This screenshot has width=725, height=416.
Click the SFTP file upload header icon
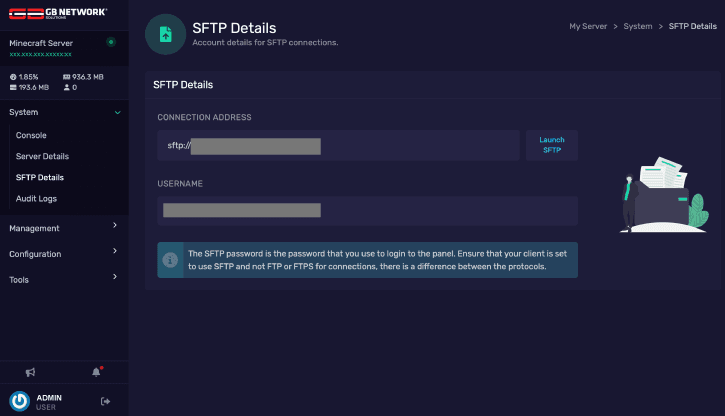[x=165, y=34]
